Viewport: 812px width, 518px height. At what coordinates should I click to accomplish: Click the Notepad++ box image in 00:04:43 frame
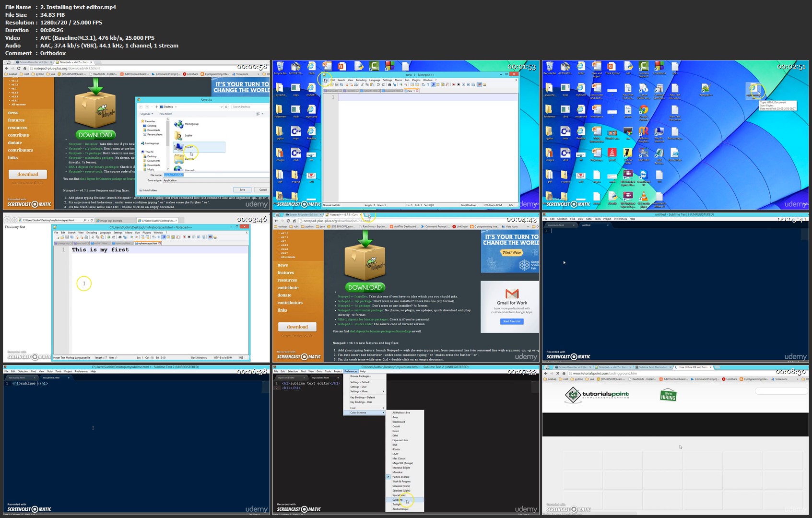click(365, 263)
